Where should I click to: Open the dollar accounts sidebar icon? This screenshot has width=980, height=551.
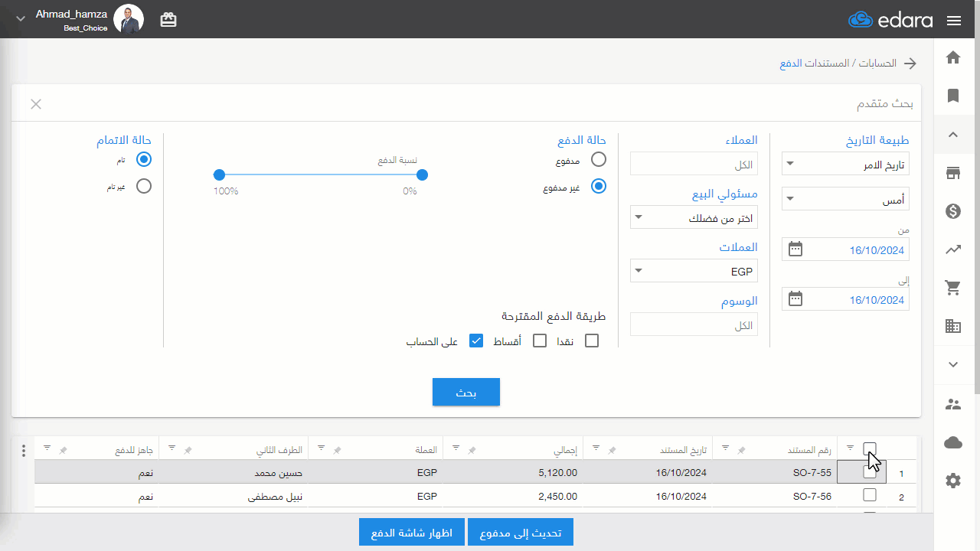pyautogui.click(x=953, y=211)
